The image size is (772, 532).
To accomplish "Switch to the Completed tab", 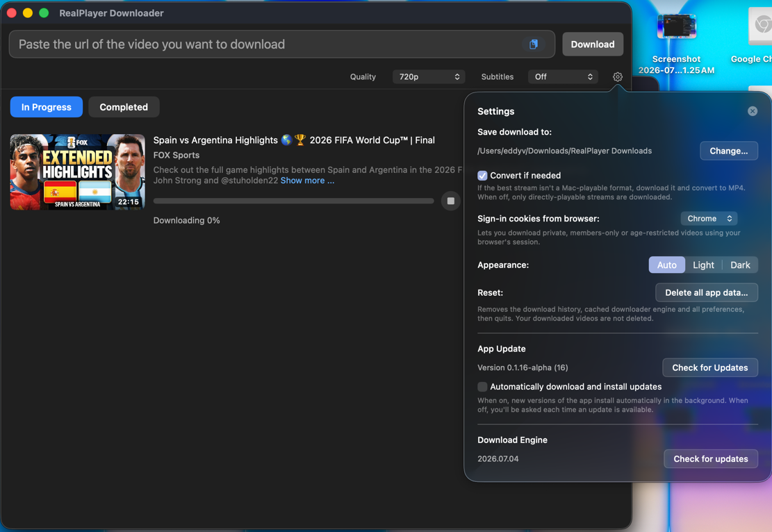I will click(124, 107).
